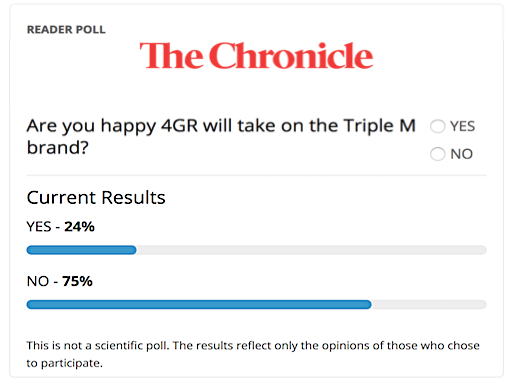Click the grey unfilled part of NO bar
Screen dimensions: 525x385
point(429,304)
